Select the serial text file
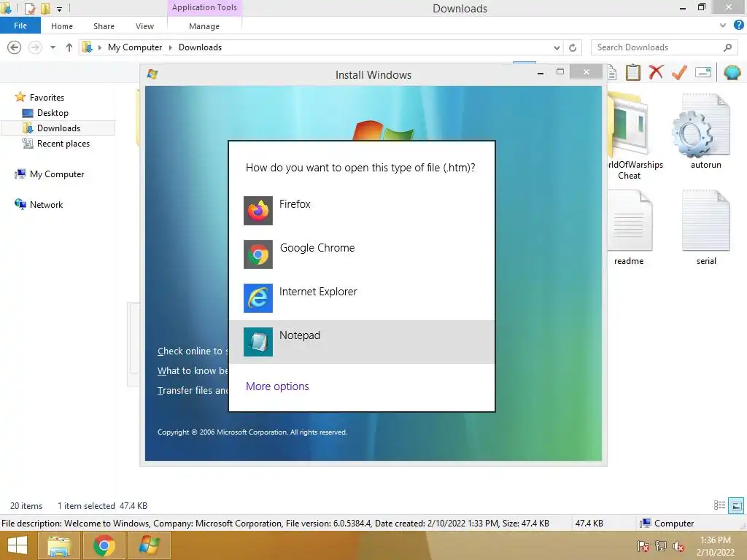Image resolution: width=747 pixels, height=560 pixels. pyautogui.click(x=706, y=227)
